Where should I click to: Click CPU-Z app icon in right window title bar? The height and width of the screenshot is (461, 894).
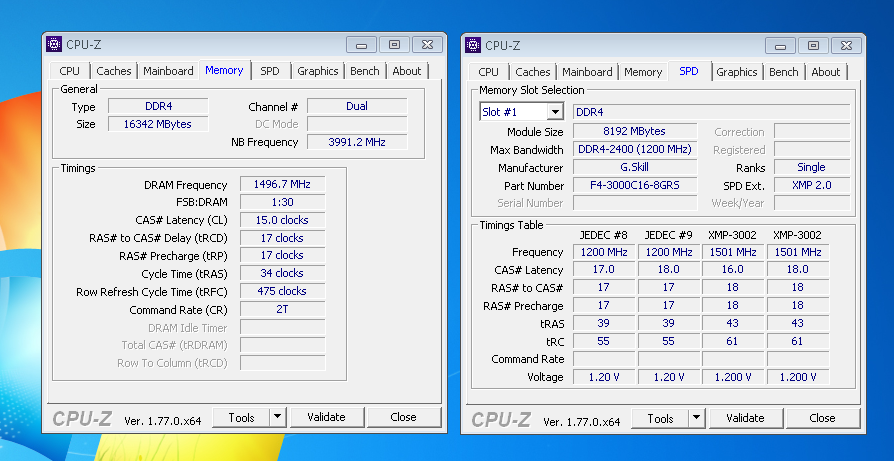click(x=473, y=45)
